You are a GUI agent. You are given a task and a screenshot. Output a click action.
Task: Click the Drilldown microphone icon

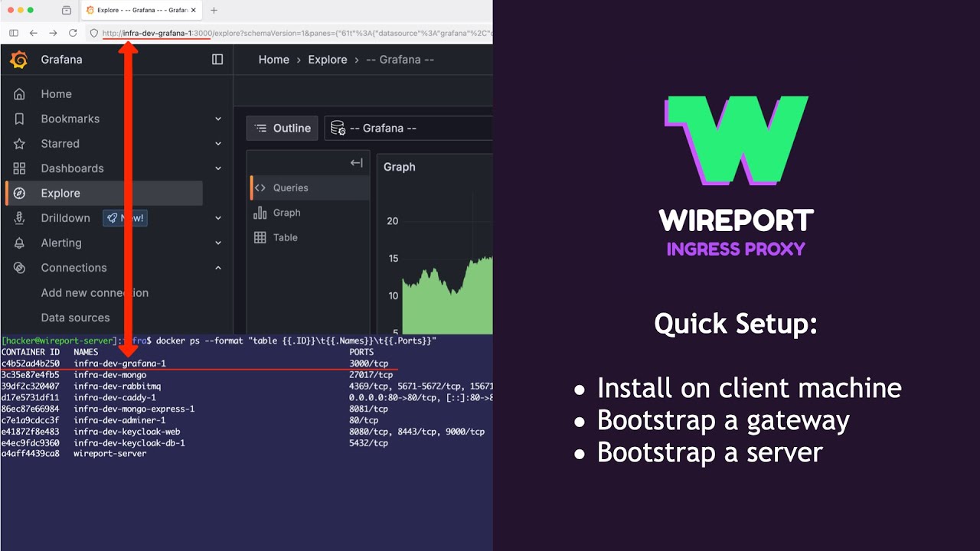(x=19, y=218)
